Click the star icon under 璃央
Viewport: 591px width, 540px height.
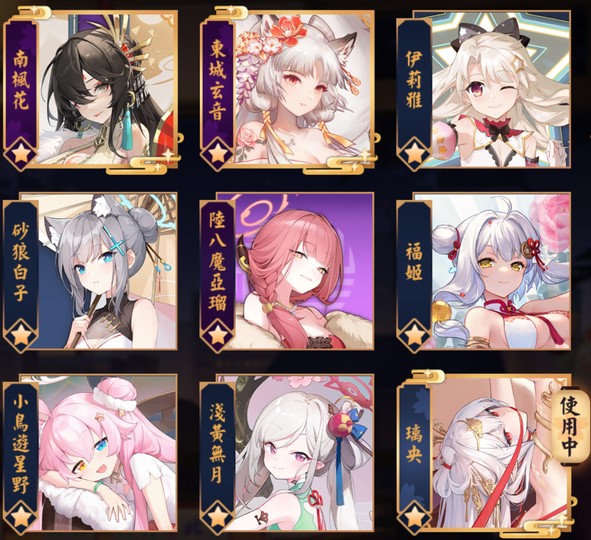[414, 517]
